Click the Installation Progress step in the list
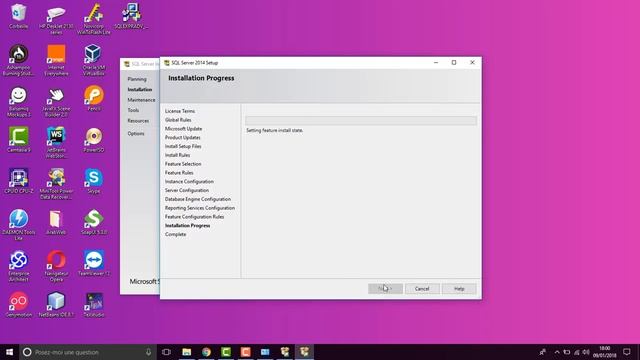Image resolution: width=640 pixels, height=360 pixels. [187, 225]
